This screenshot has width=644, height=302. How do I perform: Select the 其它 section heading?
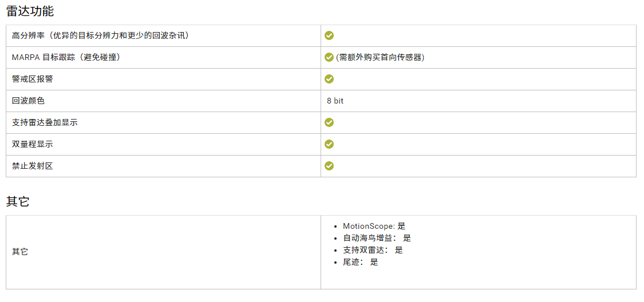coord(18,201)
